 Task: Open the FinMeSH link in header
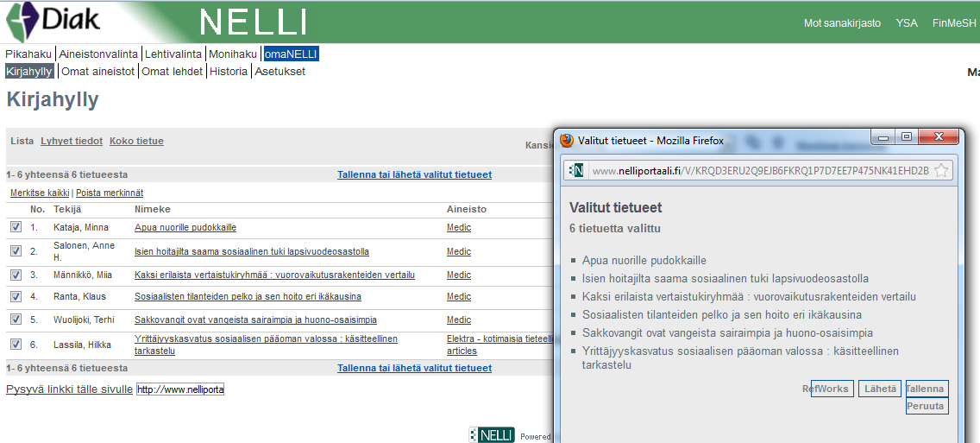tap(954, 23)
